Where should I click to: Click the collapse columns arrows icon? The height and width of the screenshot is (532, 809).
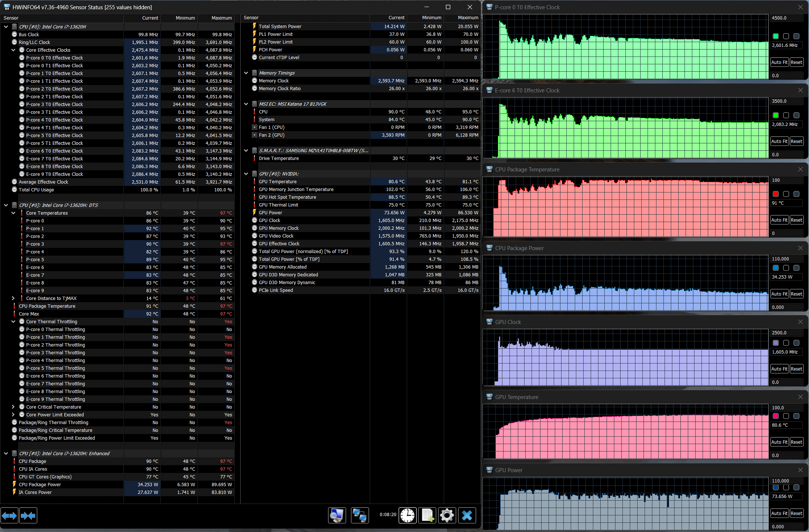point(28,515)
